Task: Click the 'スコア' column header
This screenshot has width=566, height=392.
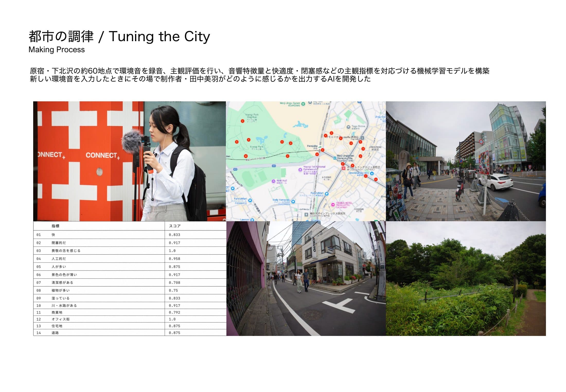Action: pos(175,226)
